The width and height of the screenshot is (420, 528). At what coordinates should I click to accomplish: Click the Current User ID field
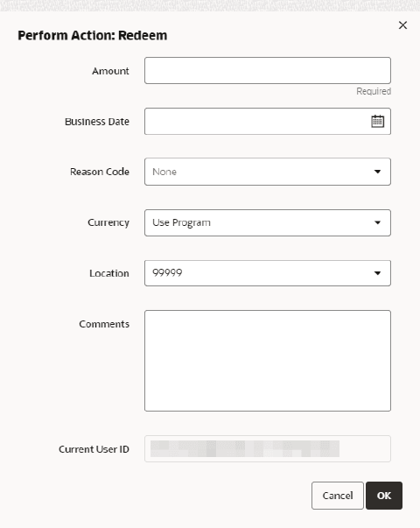(268, 449)
